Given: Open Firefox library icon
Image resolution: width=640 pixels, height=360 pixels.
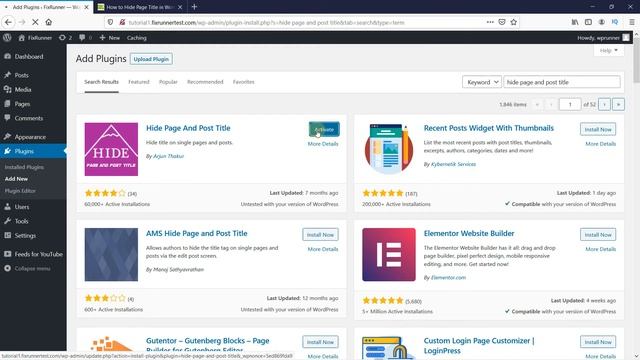Looking at the screenshot, I should coord(575,22).
